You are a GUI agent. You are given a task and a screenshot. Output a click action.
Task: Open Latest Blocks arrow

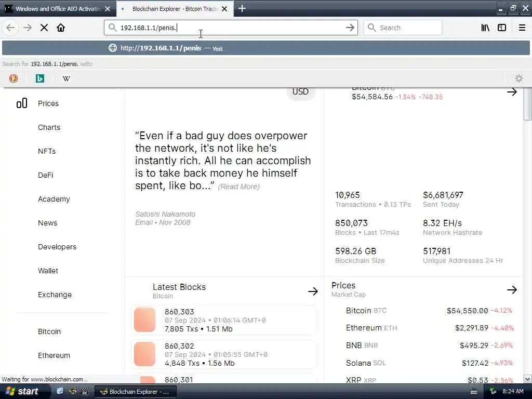click(313, 291)
